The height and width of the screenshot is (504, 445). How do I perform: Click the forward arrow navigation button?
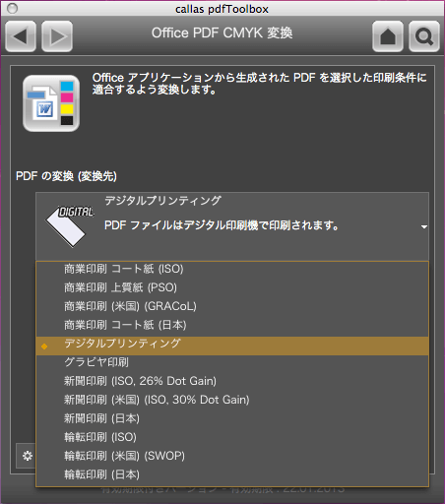57,36
